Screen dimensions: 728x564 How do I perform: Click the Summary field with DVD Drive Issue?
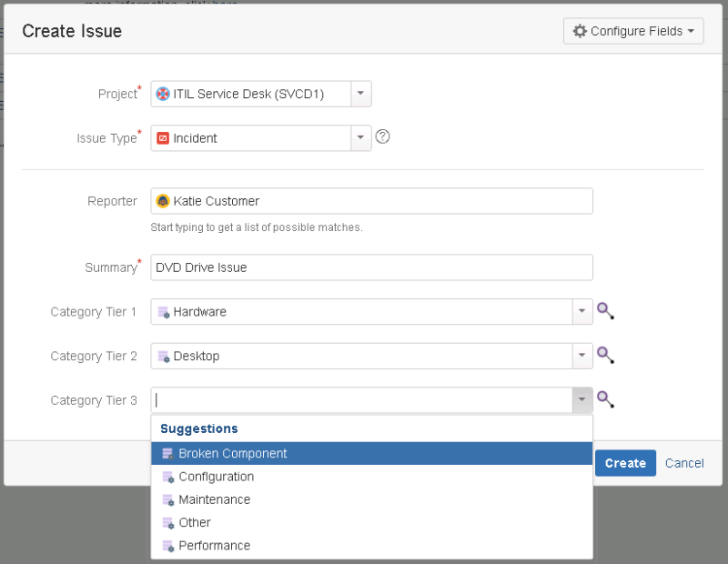pos(371,267)
